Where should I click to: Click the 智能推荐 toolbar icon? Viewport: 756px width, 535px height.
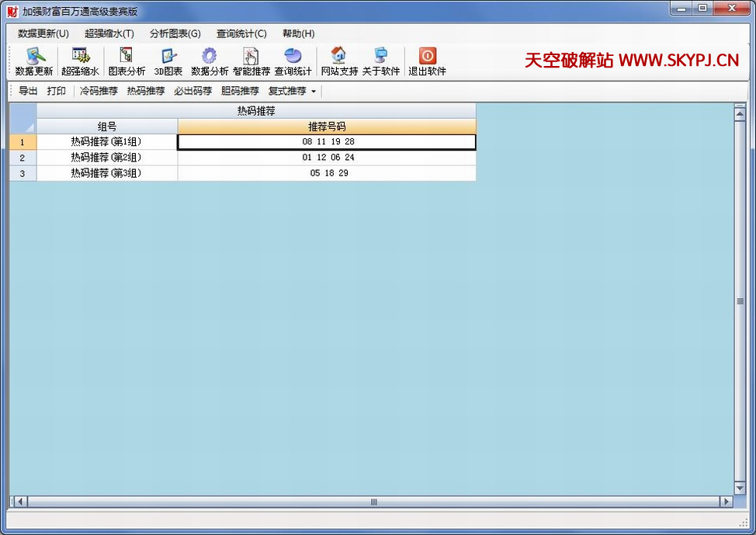(x=251, y=57)
